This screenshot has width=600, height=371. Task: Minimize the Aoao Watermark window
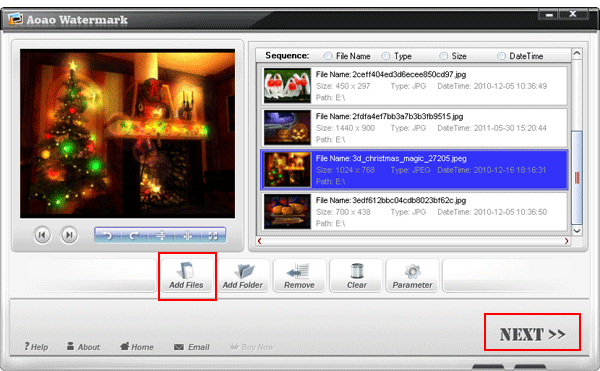[x=549, y=15]
